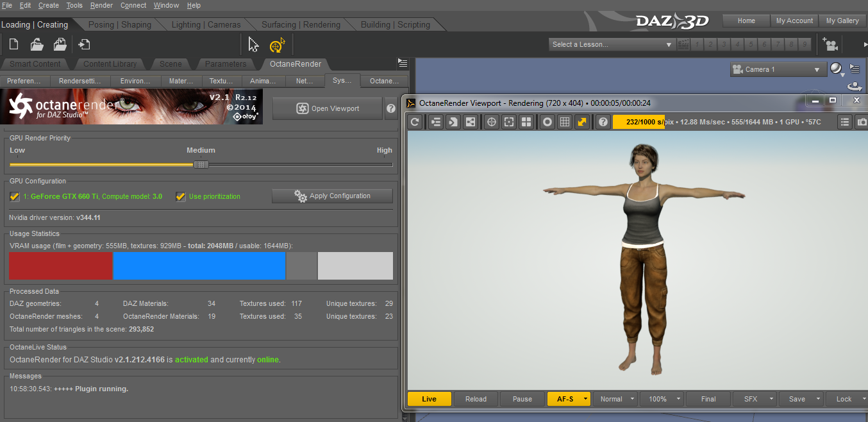Expand the Select a Lesson dropdown
Image resolution: width=868 pixels, height=422 pixels.
(612, 44)
